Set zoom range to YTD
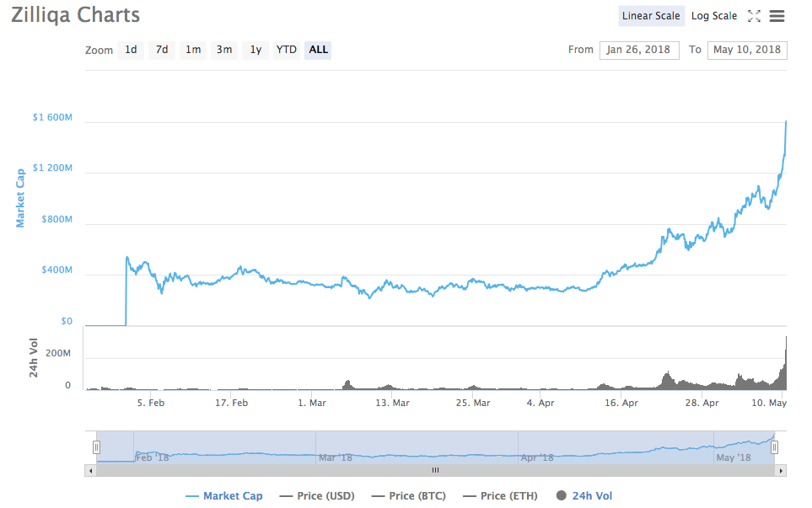812x508 pixels. click(287, 50)
